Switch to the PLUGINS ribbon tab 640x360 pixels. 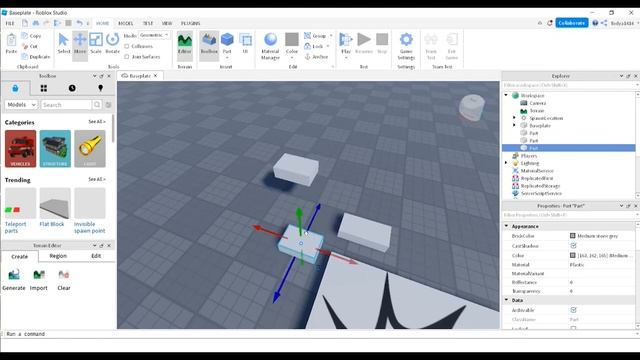(191, 24)
